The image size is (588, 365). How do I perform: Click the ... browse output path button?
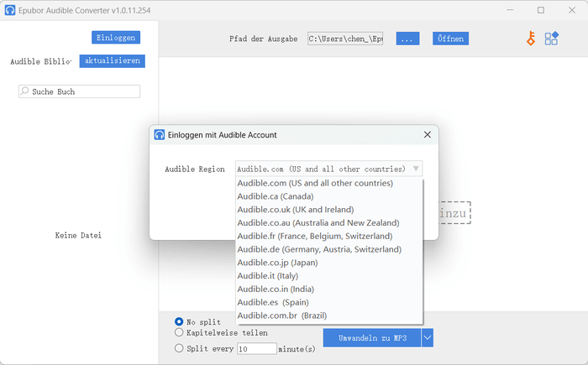407,39
